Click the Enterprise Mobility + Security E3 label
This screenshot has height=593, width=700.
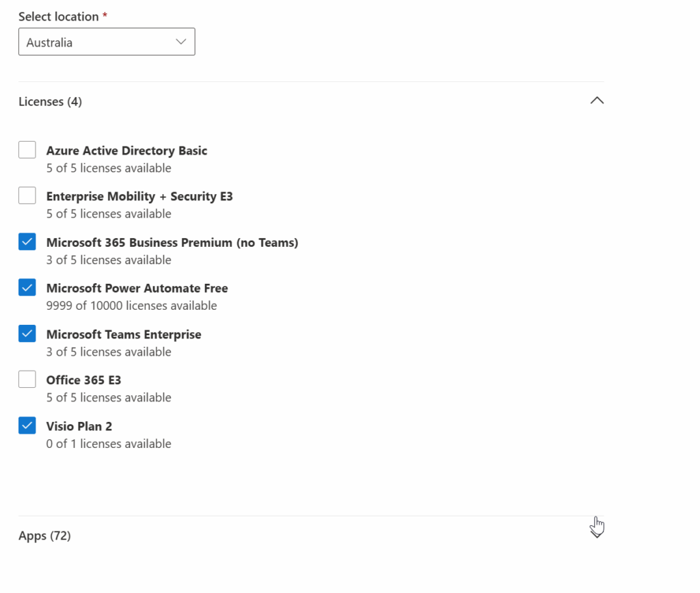coord(139,196)
